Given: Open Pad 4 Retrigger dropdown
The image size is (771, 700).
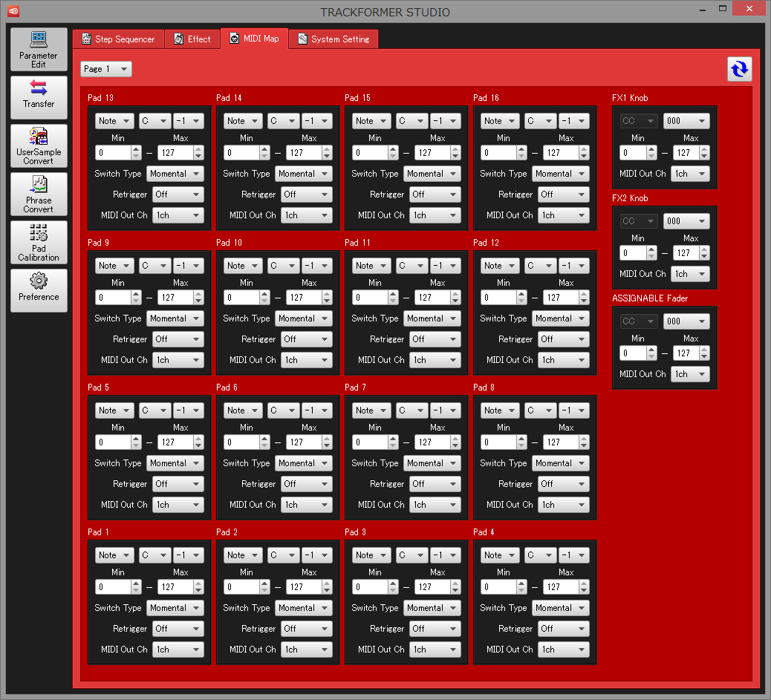Looking at the screenshot, I should tap(564, 629).
